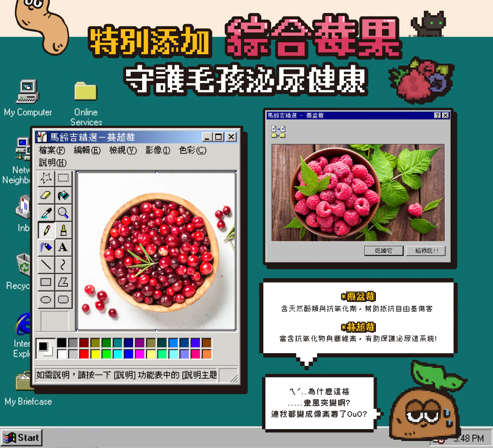Open the 色彩(C) menu
The height and width of the screenshot is (448, 493).
pyautogui.click(x=192, y=150)
